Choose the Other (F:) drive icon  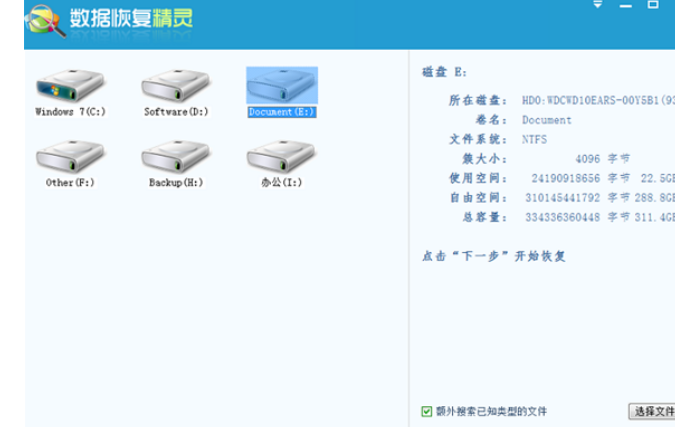[69, 158]
